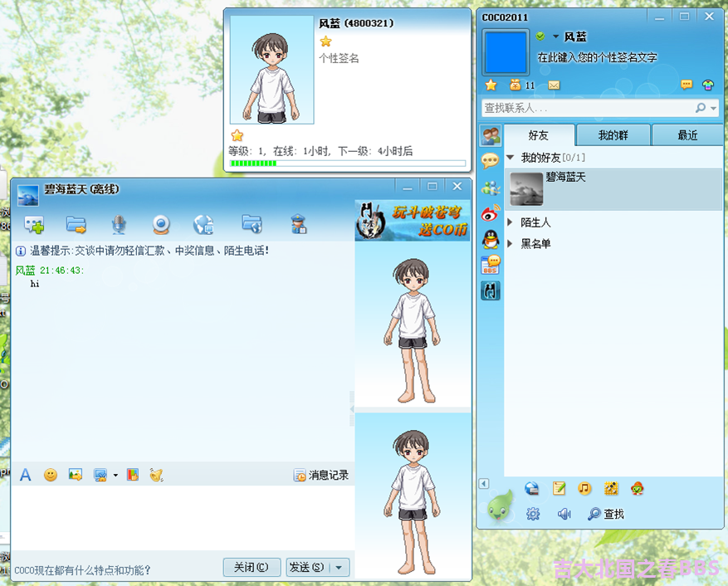Screen dimensions: 728x586
Task: Click the blue profile avatar in COCO2011
Action: tap(506, 52)
